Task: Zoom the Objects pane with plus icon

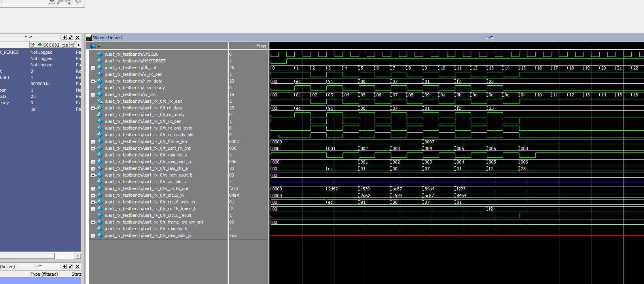Action: [x=64, y=37]
